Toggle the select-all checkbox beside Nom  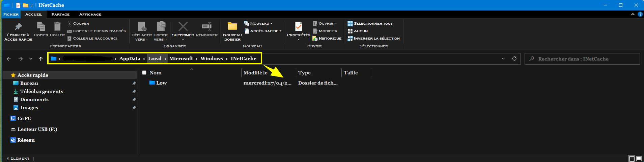[144, 73]
